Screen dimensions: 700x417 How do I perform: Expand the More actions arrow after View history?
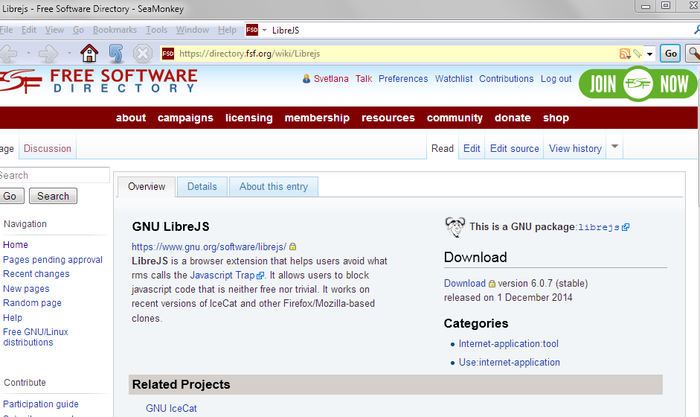point(614,146)
